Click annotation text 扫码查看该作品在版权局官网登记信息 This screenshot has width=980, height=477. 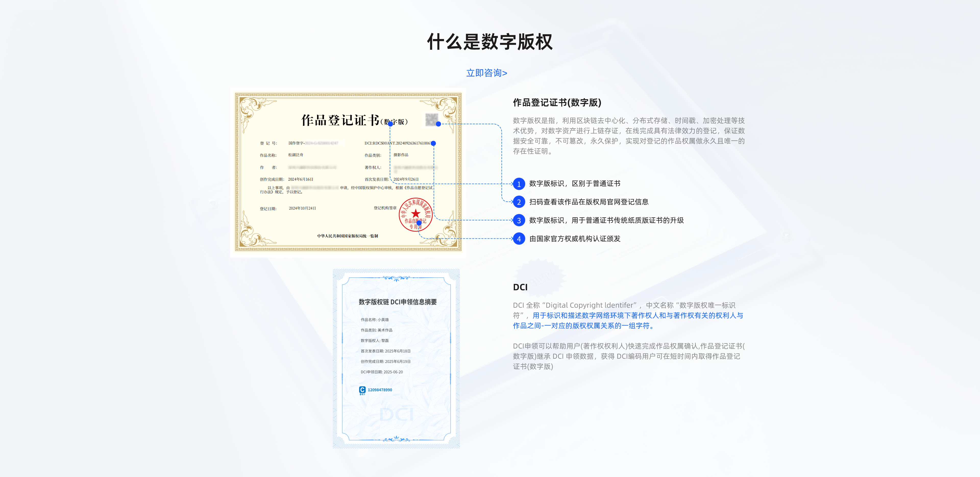589,202
